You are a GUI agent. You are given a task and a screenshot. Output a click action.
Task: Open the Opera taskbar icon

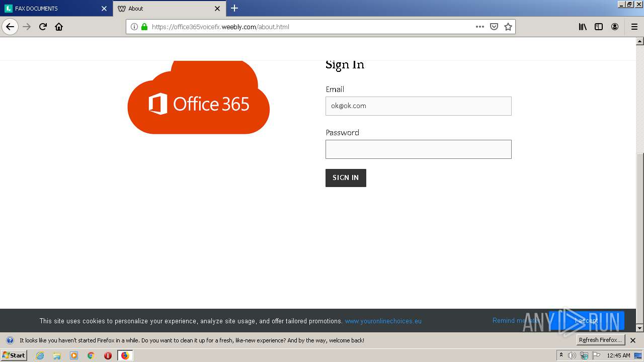coord(108,355)
